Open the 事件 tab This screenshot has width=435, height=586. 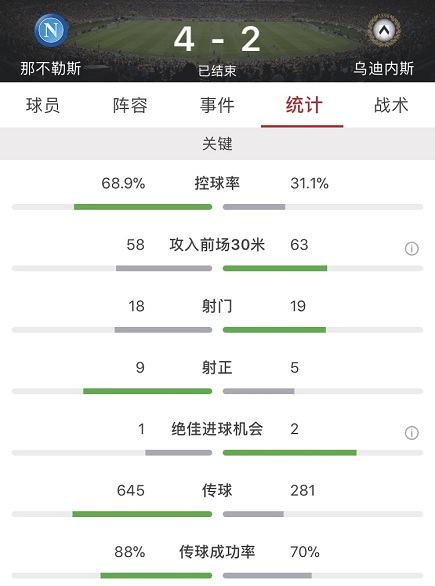point(217,105)
